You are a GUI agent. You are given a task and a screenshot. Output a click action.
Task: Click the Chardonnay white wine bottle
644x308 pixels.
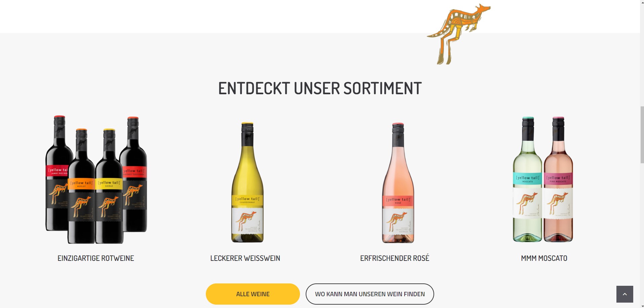pos(247,182)
